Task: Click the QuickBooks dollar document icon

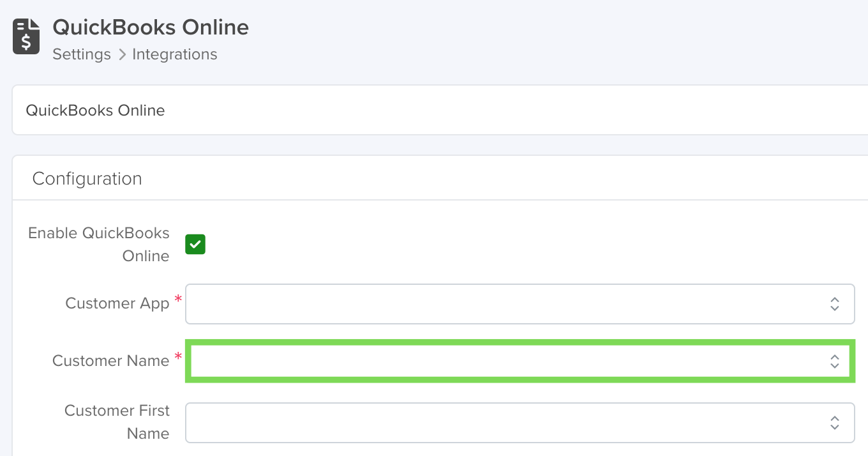Action: tap(26, 36)
